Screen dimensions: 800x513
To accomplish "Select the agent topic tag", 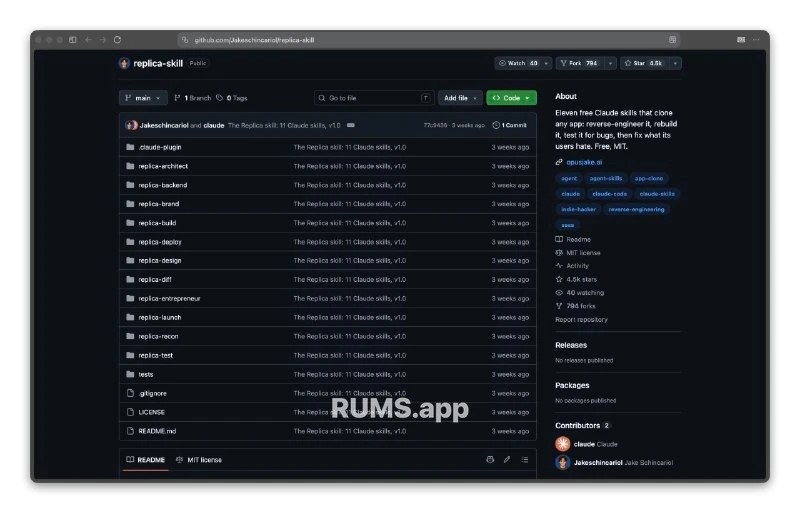I will point(569,178).
